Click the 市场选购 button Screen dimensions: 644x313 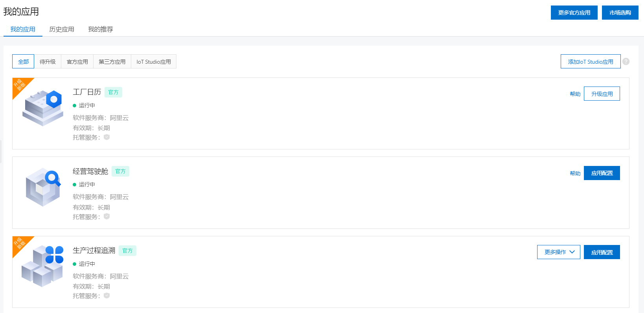pyautogui.click(x=620, y=13)
